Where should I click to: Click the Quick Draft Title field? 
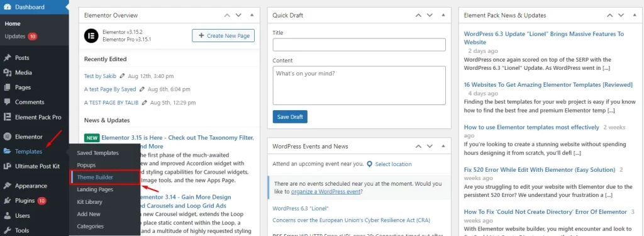click(x=359, y=45)
